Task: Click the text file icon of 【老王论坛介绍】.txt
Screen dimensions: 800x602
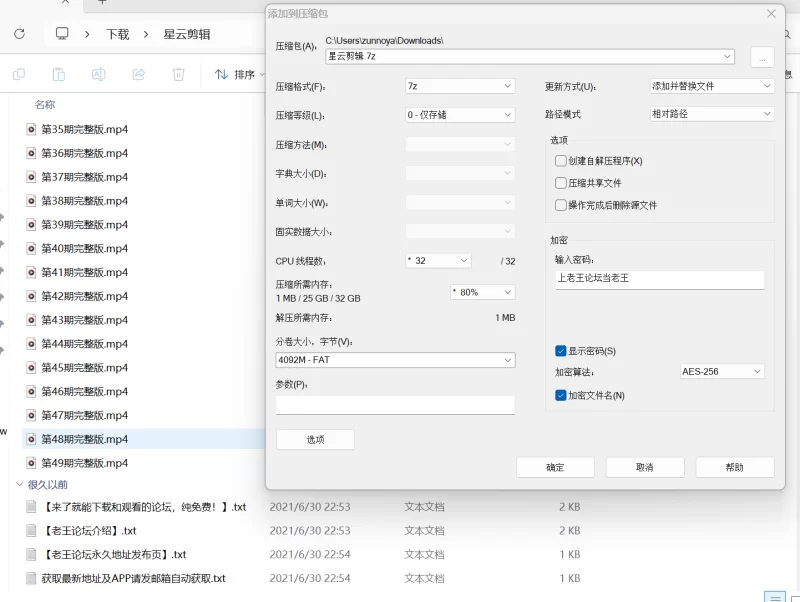Action: 31,531
